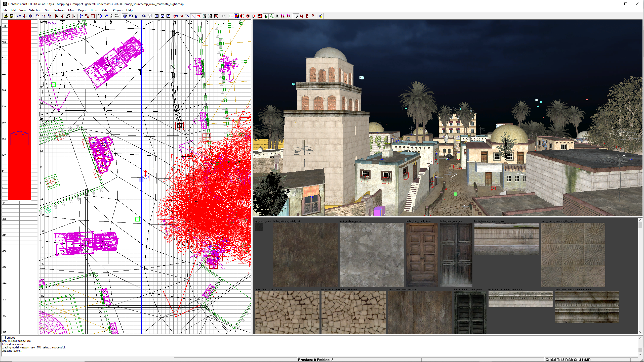Click the CYCLE LAYER toolbar button
The image size is (644, 362).
117,16
